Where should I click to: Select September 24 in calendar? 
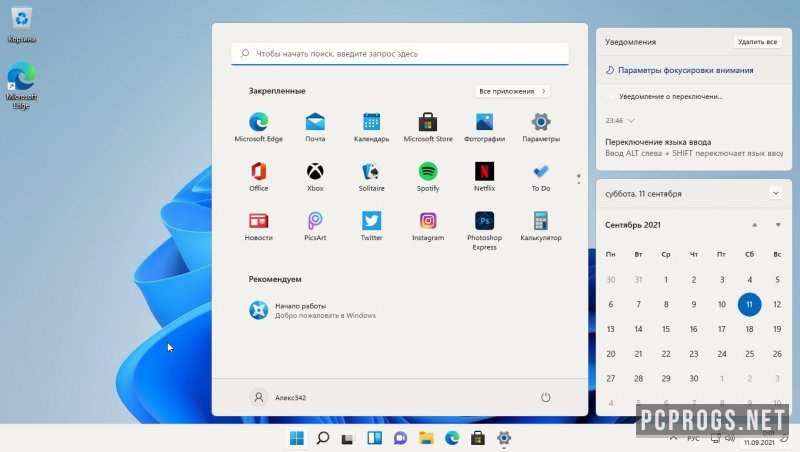tap(721, 354)
